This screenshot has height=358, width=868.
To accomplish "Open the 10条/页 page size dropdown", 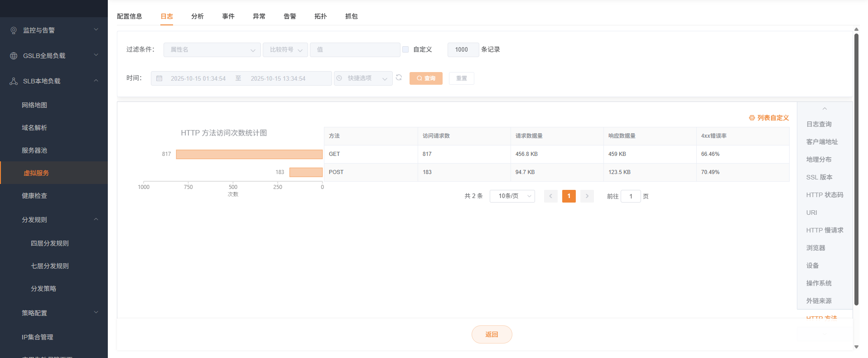I will 512,196.
